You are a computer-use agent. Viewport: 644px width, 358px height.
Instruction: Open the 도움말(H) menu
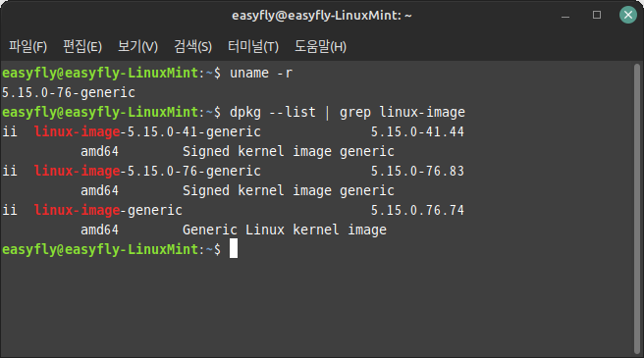tap(320, 46)
